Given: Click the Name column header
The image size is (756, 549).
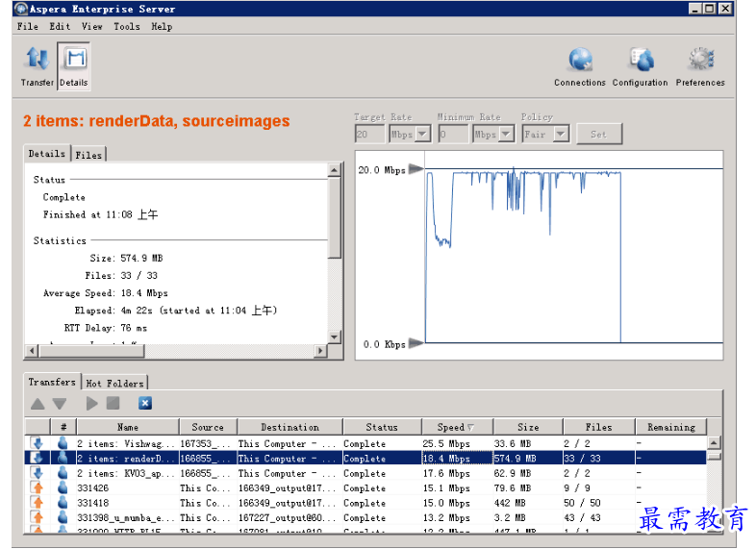Looking at the screenshot, I should (128, 427).
